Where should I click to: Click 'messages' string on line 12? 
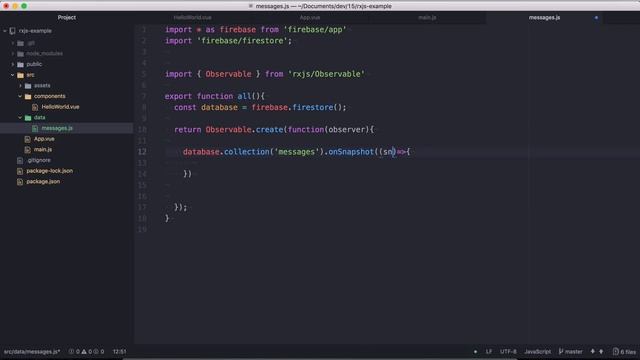[x=296, y=152]
